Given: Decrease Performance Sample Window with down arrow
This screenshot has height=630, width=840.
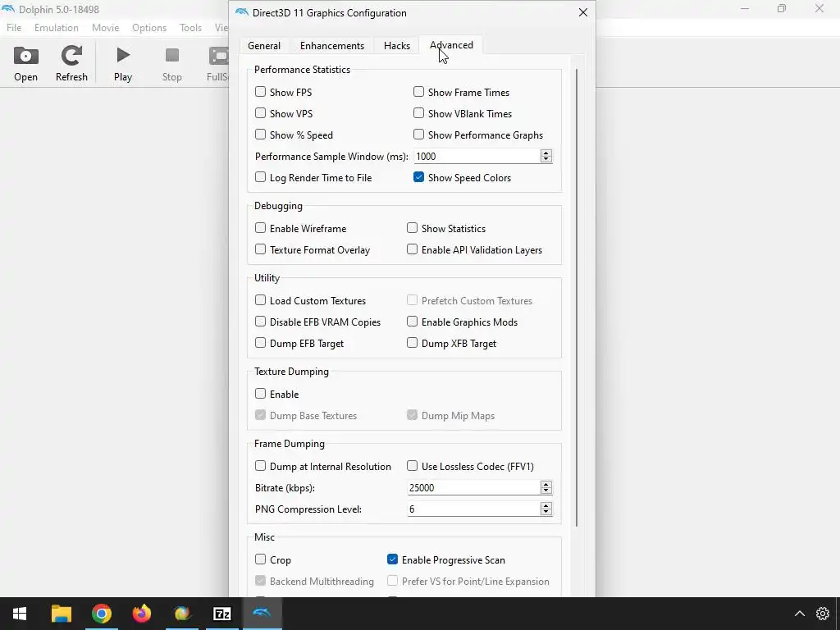Looking at the screenshot, I should pos(546,160).
